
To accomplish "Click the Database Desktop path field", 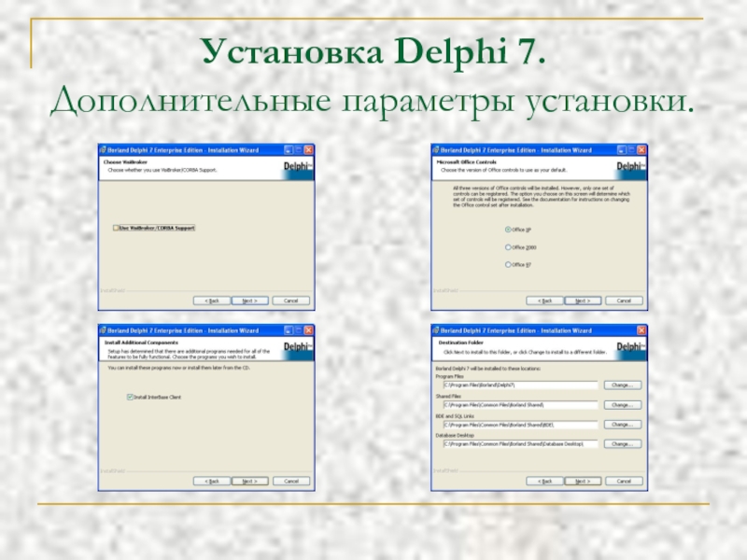I will pyautogui.click(x=520, y=444).
